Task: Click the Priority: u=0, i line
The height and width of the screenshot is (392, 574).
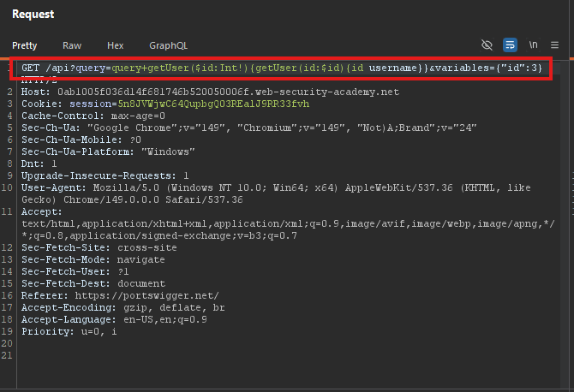Action: [69, 332]
